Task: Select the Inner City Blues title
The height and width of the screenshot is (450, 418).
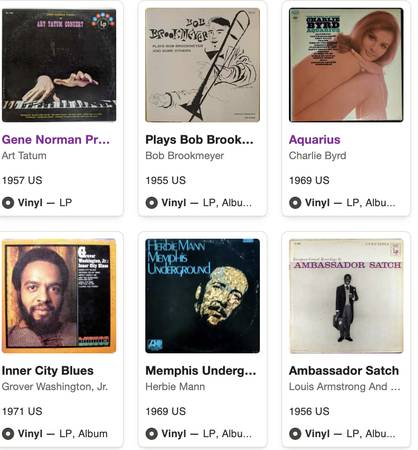Action: click(48, 370)
